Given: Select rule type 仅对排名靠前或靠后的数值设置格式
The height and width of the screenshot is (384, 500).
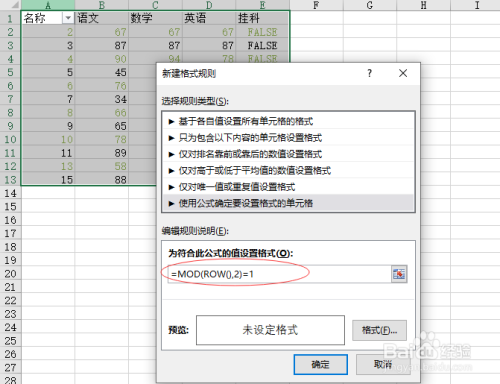Looking at the screenshot, I should click(288, 154).
